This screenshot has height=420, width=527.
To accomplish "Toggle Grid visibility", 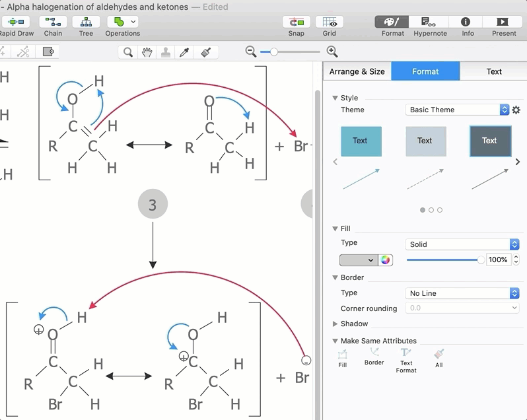I will (x=330, y=22).
